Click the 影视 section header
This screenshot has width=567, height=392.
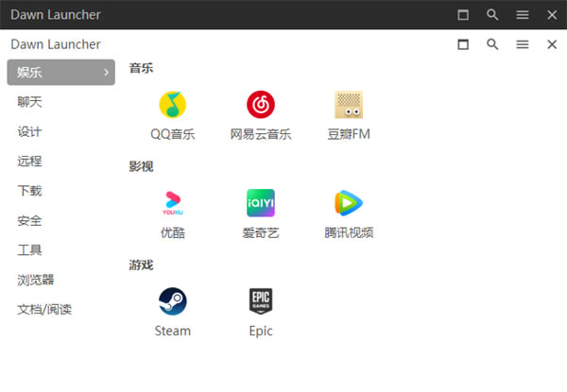coord(141,166)
